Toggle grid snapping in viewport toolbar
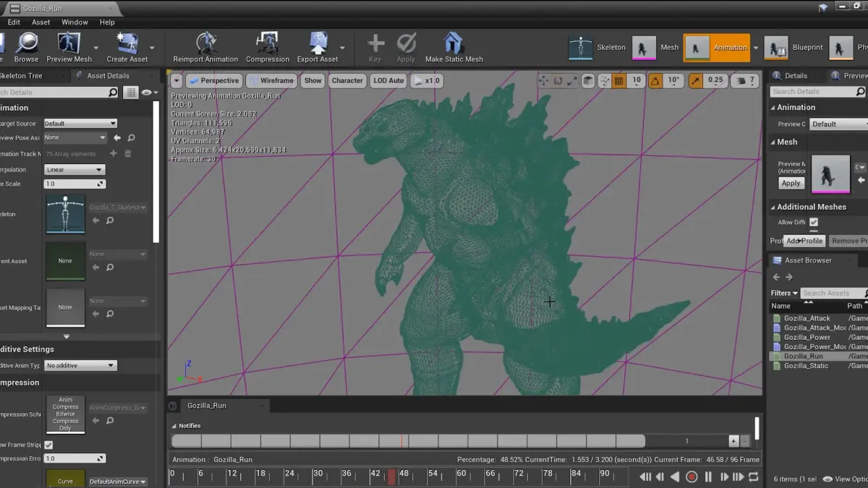Image resolution: width=868 pixels, height=488 pixels. coord(618,81)
